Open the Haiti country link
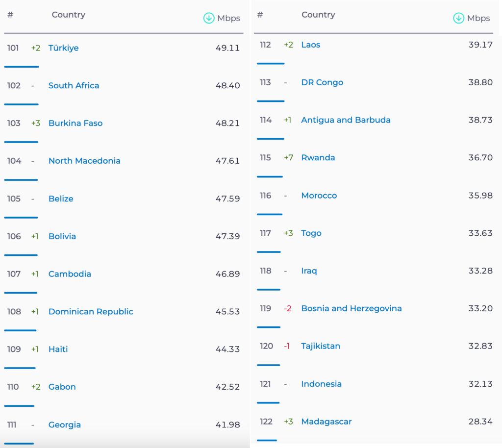The image size is (502, 448). click(58, 349)
